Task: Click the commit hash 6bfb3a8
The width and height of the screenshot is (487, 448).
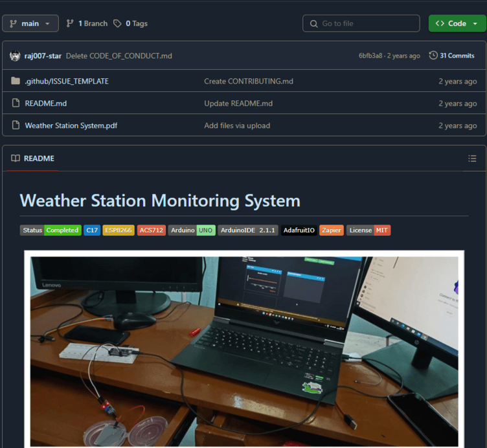Action: pos(370,56)
